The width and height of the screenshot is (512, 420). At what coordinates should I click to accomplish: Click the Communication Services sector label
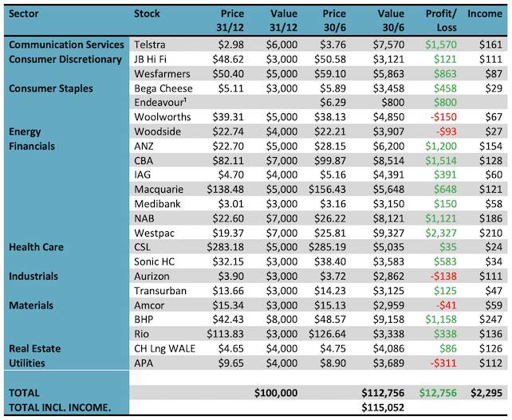click(x=66, y=45)
